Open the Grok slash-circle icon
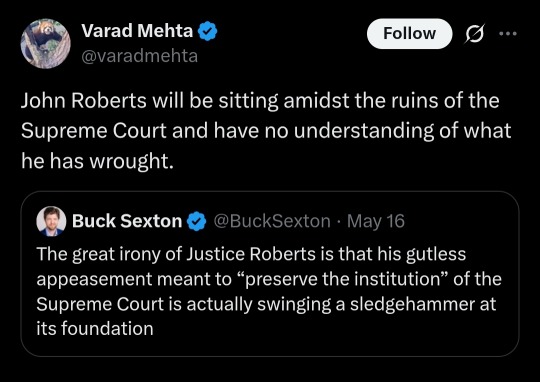540x382 pixels. 476,33
